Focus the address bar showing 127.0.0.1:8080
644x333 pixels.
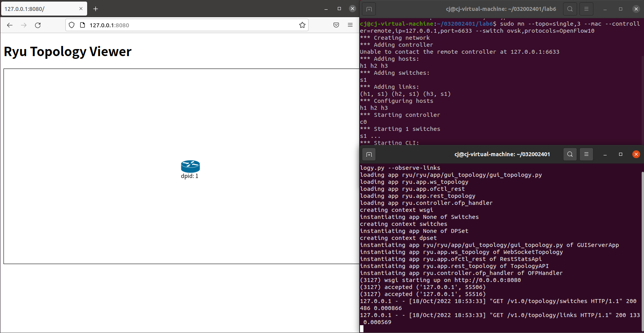pyautogui.click(x=187, y=25)
